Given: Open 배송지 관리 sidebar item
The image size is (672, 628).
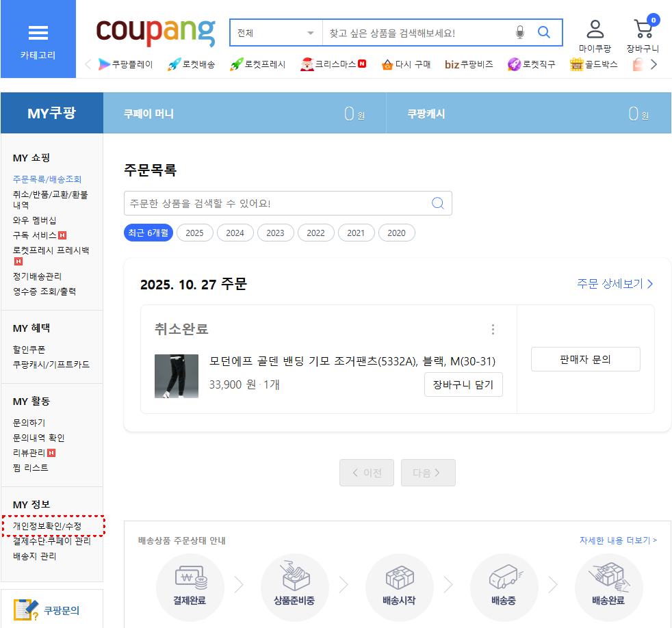Looking at the screenshot, I should [x=34, y=556].
